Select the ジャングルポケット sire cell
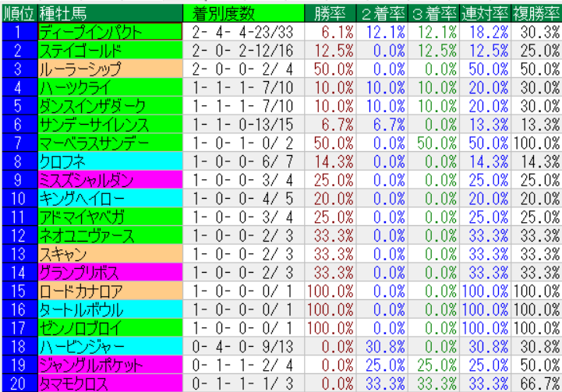This screenshot has width=562, height=392. coord(110,366)
